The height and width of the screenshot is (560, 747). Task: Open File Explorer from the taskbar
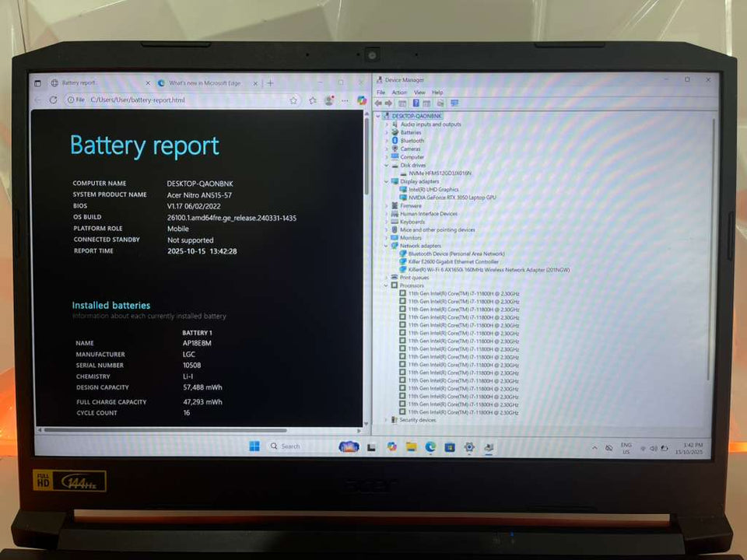click(x=411, y=446)
